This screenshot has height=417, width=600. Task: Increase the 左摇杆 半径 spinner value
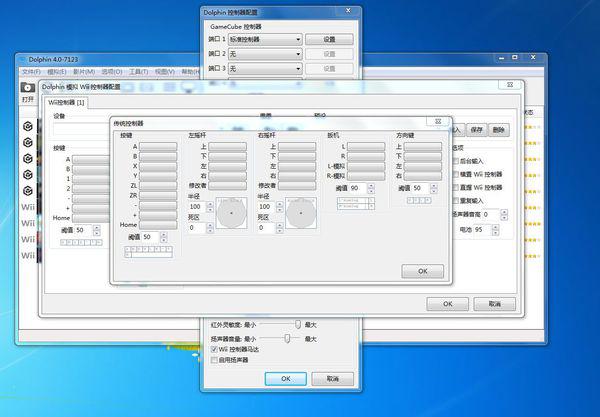(210, 204)
